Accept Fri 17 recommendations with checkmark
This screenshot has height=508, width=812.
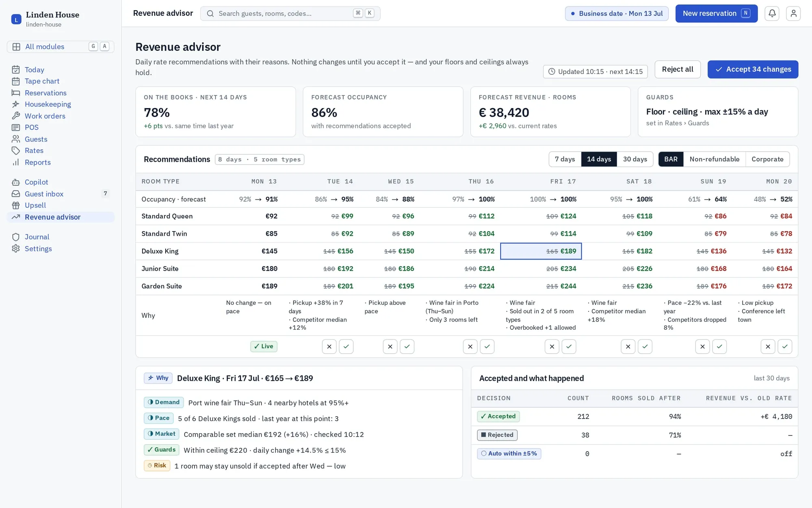click(x=569, y=347)
